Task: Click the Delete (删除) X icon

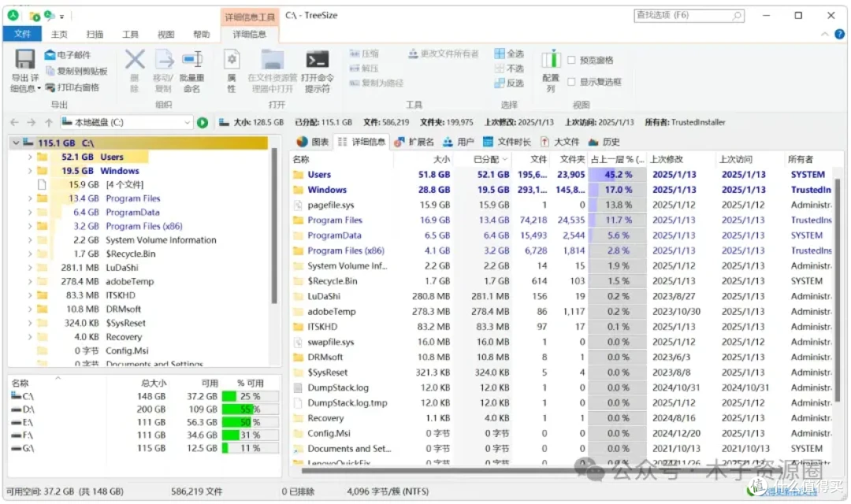Action: point(135,60)
